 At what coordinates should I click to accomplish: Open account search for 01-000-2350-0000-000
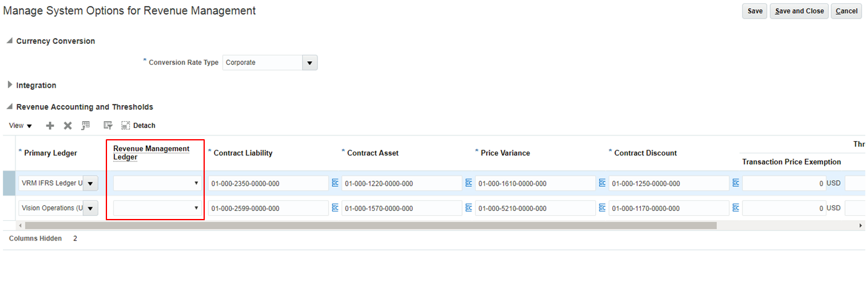pyautogui.click(x=335, y=183)
